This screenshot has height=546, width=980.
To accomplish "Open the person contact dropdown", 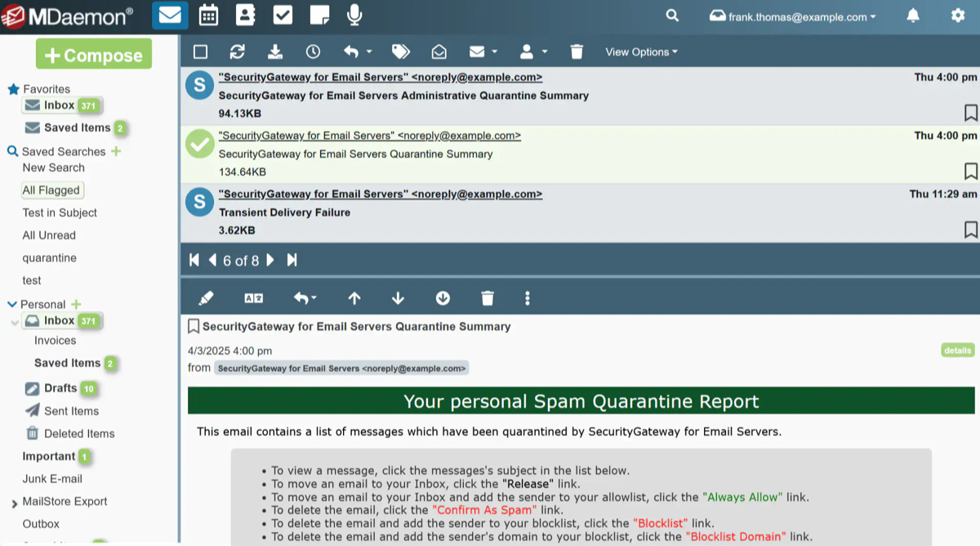I will pyautogui.click(x=533, y=51).
